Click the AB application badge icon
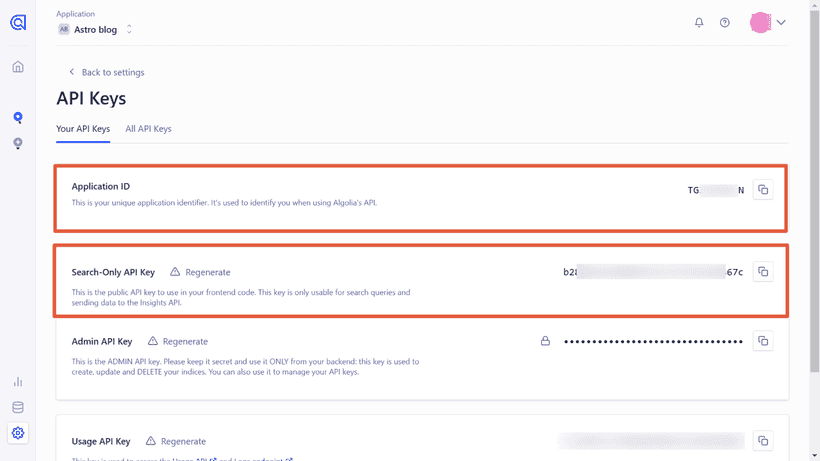Viewport: 820px width, 461px height. point(64,30)
